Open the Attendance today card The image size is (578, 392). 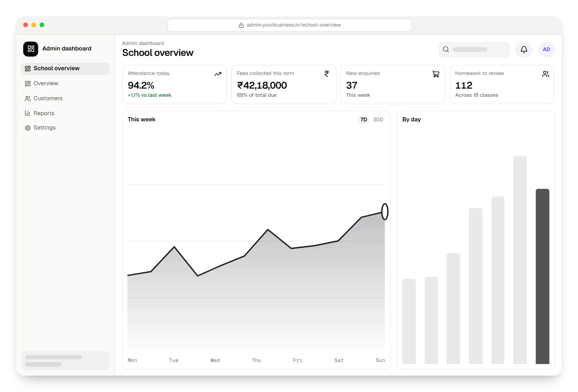point(174,85)
